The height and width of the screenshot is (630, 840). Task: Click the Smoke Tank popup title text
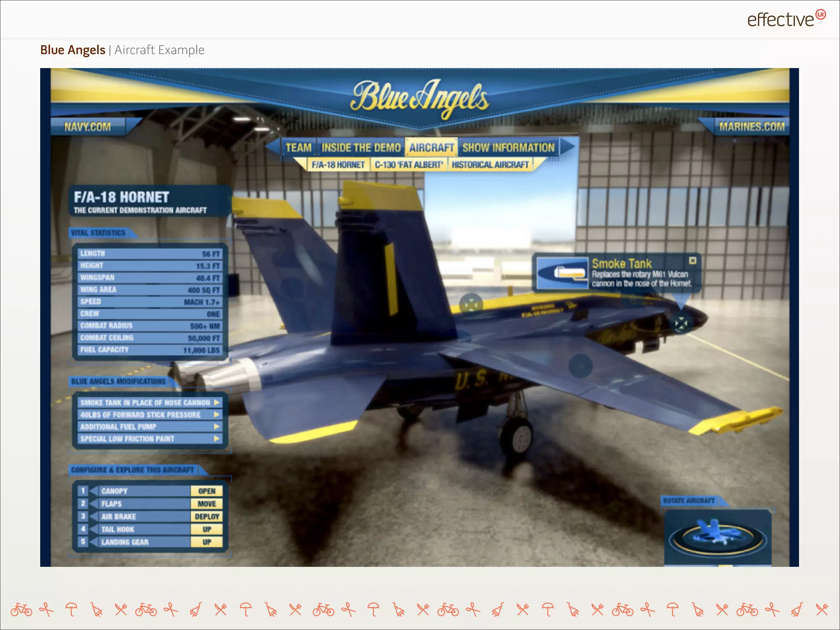tap(621, 263)
